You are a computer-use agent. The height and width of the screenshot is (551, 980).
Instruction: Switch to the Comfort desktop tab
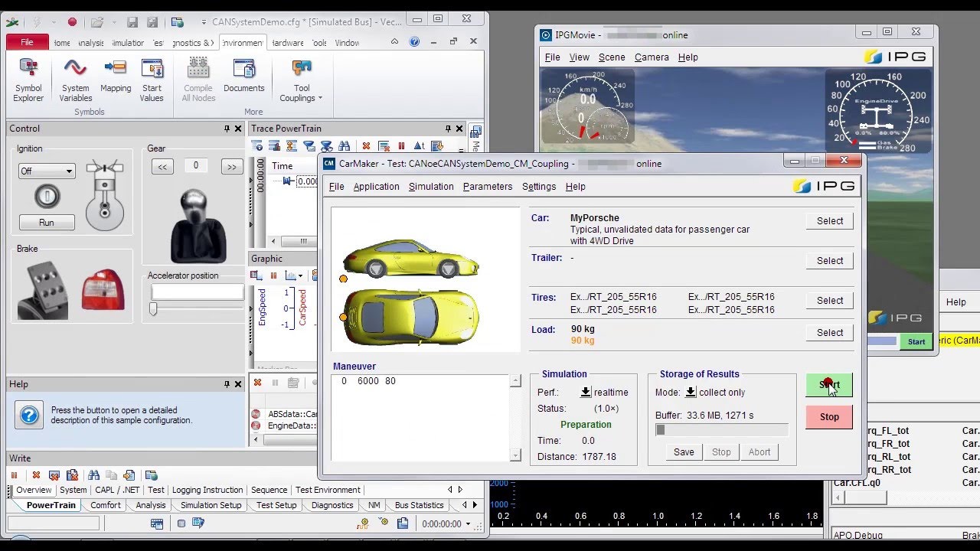click(x=106, y=505)
